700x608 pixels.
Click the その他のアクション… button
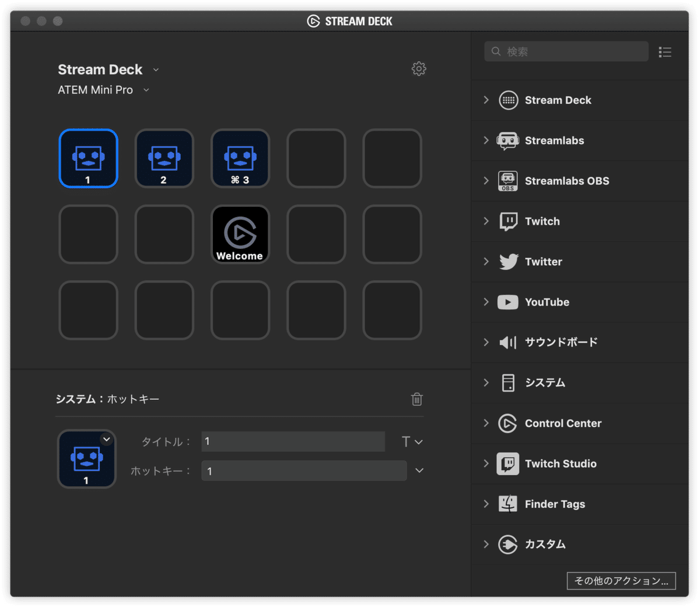point(621,581)
